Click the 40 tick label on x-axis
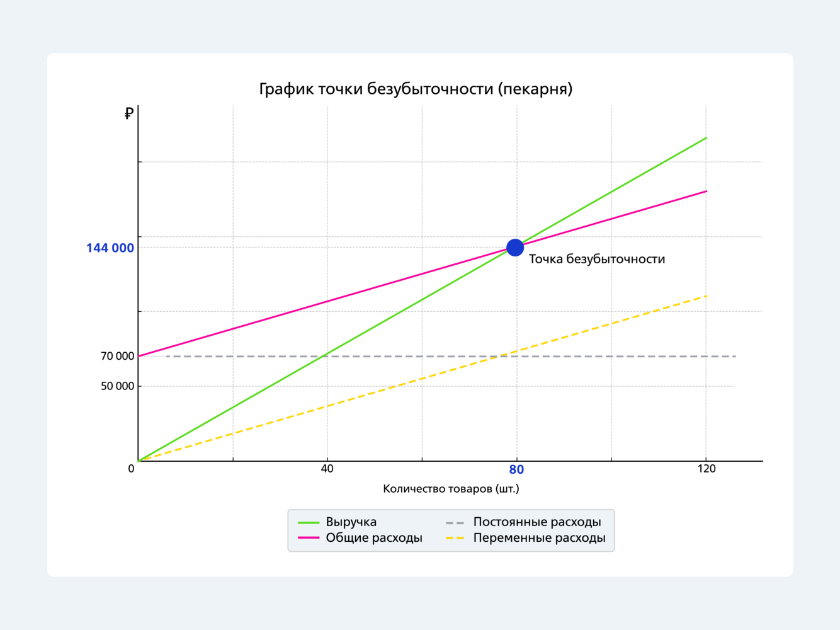 pos(327,469)
